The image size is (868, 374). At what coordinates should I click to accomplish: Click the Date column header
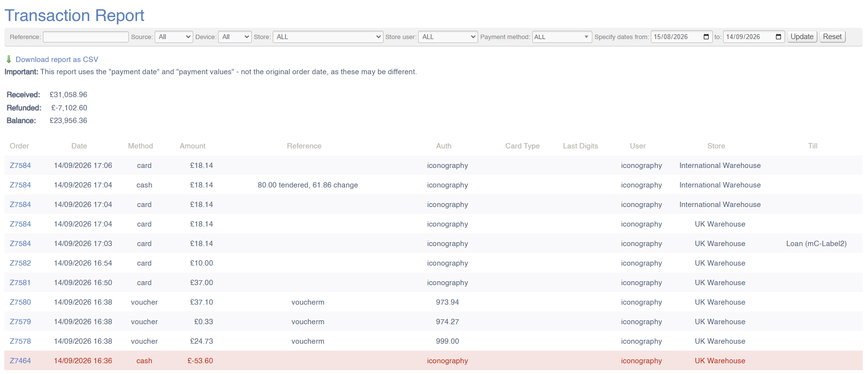[79, 145]
